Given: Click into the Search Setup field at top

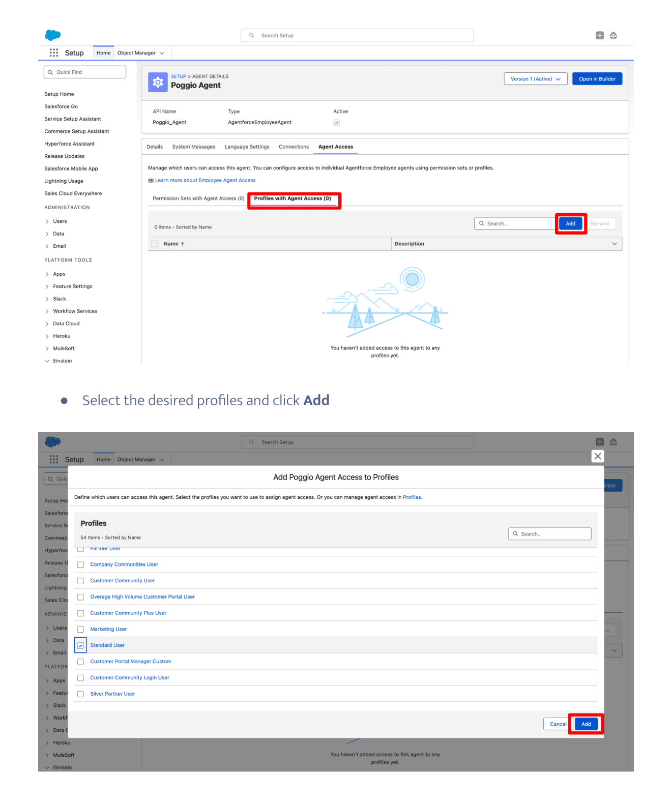Looking at the screenshot, I should (357, 35).
